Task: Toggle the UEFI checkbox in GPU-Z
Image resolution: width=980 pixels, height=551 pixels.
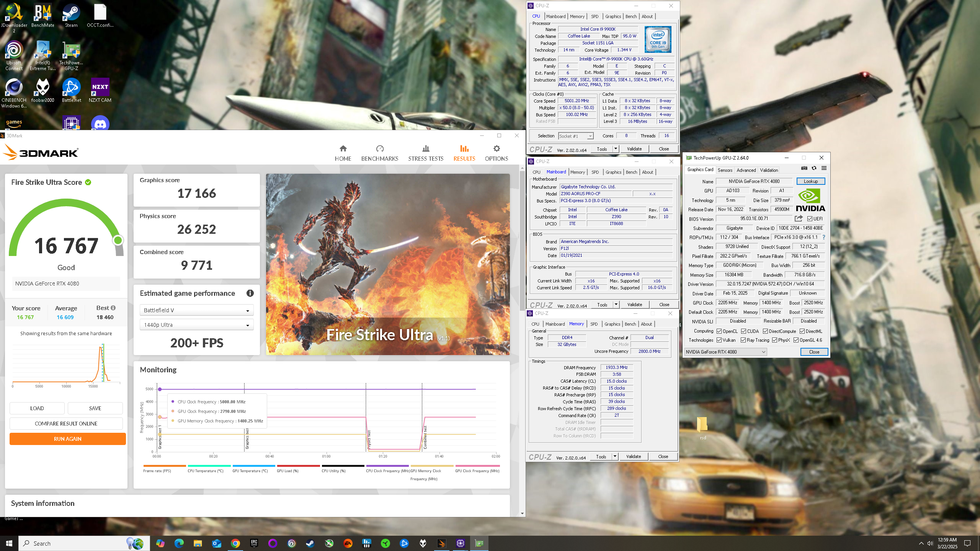Action: (x=810, y=219)
